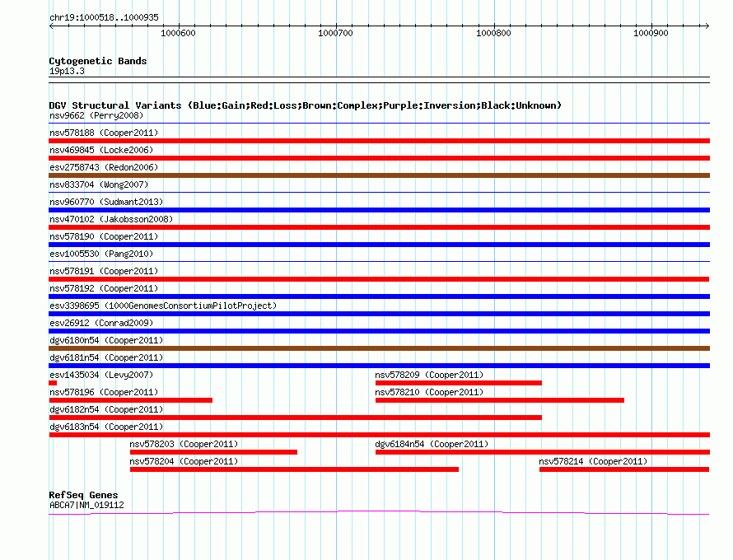Click the red bar below nsv578191
The width and height of the screenshot is (733, 560).
click(x=379, y=279)
